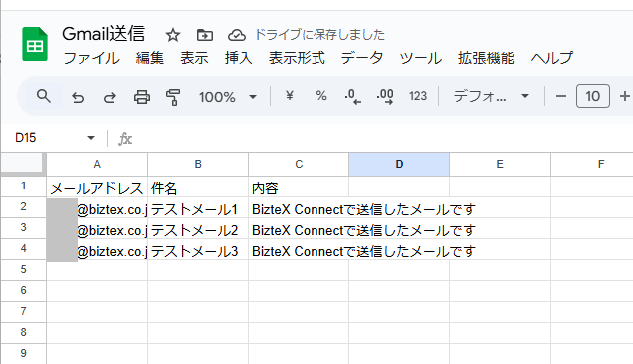Viewport: 633px width, 364px height.
Task: Click the ドライブに保存しました status text
Action: click(x=319, y=35)
